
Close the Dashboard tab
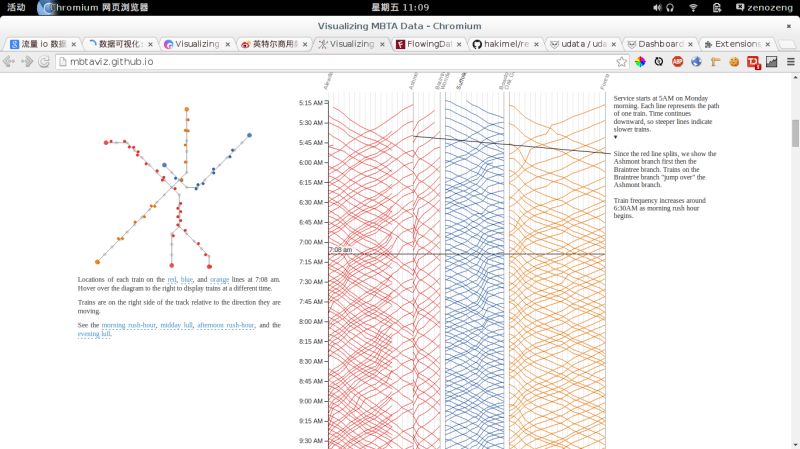pyautogui.click(x=690, y=44)
